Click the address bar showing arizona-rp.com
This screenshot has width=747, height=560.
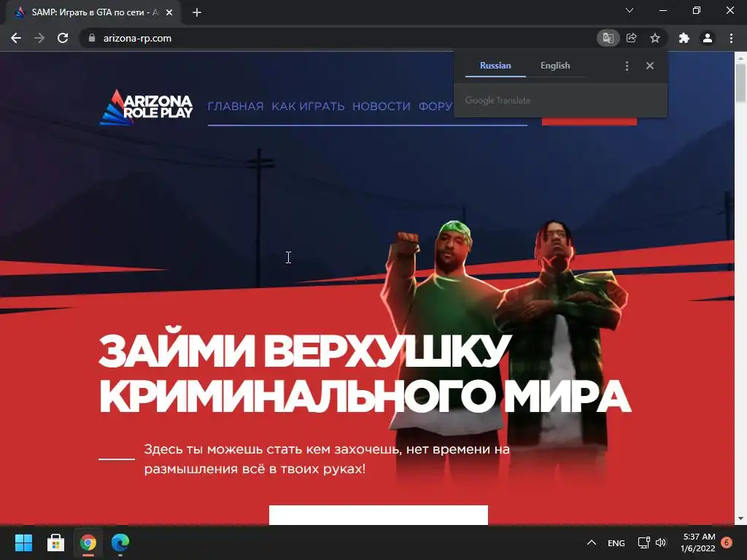pyautogui.click(x=333, y=38)
